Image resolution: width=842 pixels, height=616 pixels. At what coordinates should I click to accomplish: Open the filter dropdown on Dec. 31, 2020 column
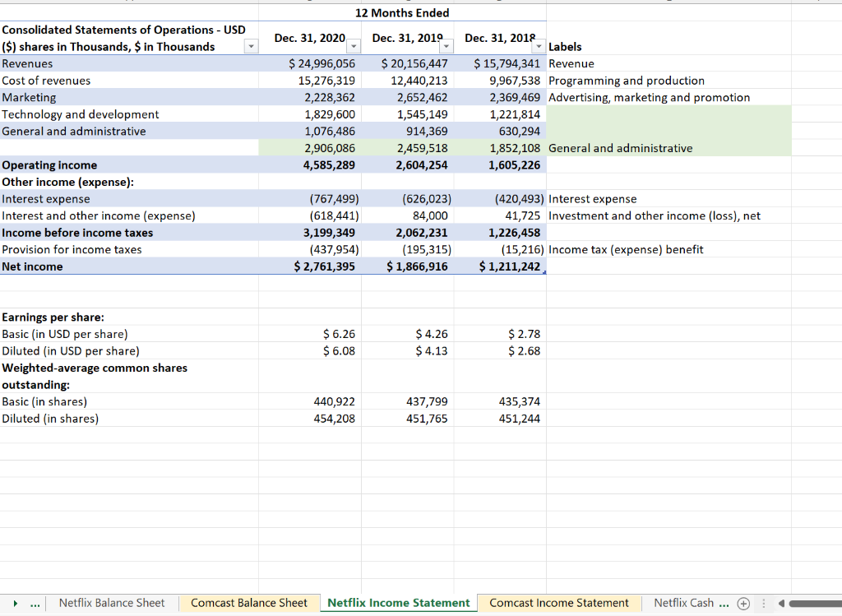(x=354, y=46)
